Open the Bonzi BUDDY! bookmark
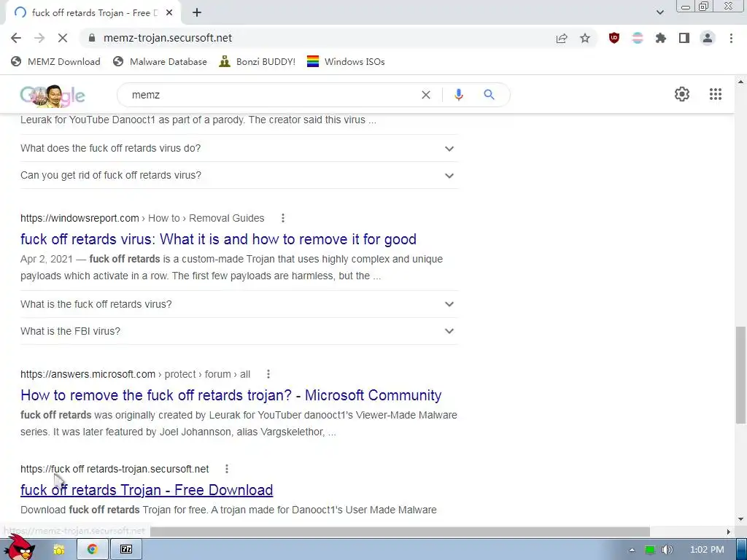The image size is (747, 560). click(x=258, y=61)
